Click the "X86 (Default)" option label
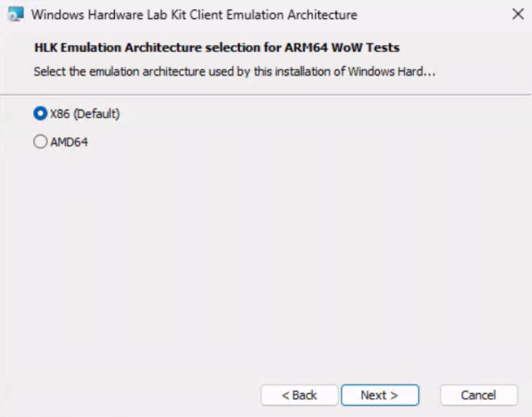 [85, 114]
